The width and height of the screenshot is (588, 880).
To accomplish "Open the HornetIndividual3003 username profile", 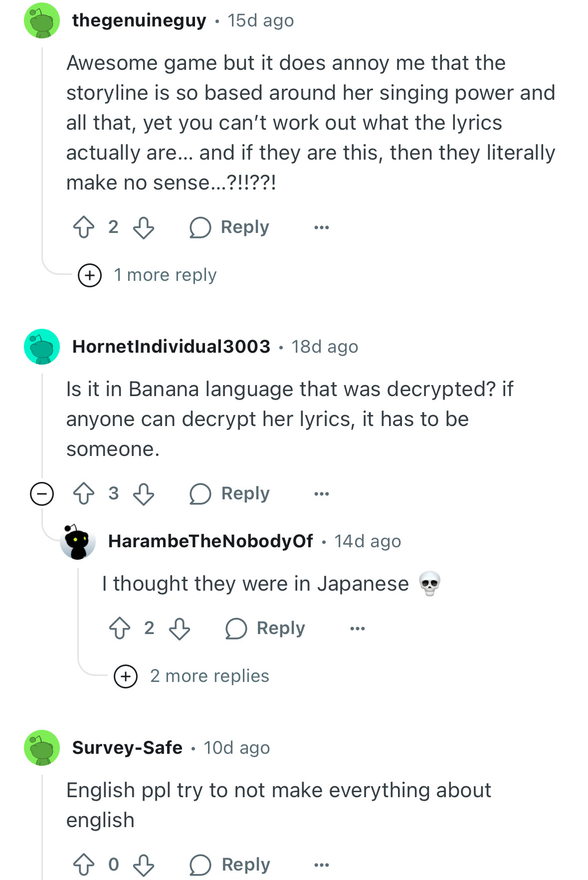I will [x=171, y=347].
